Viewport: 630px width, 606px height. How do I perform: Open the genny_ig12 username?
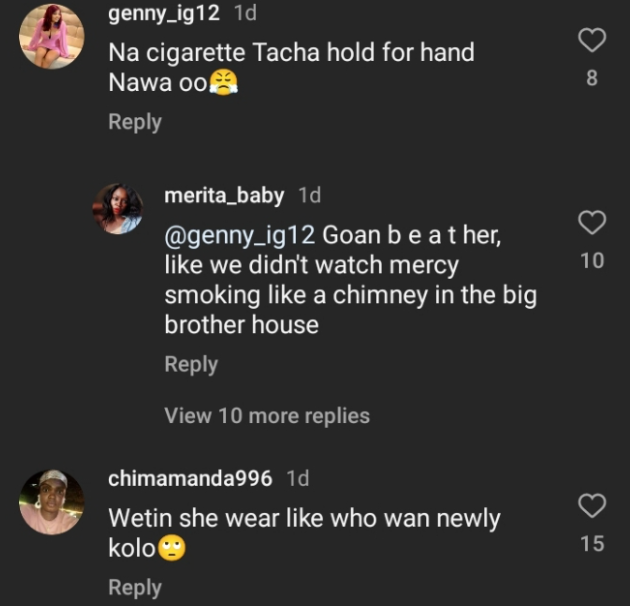[x=164, y=13]
